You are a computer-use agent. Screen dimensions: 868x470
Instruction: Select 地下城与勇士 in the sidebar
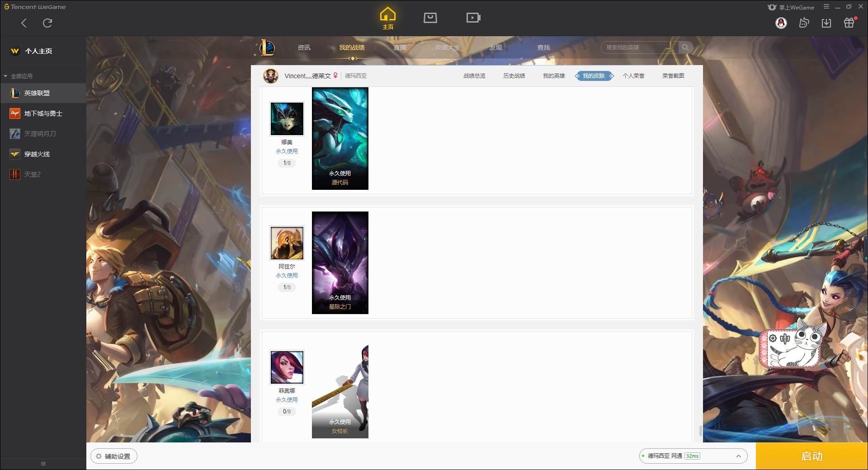coord(43,113)
